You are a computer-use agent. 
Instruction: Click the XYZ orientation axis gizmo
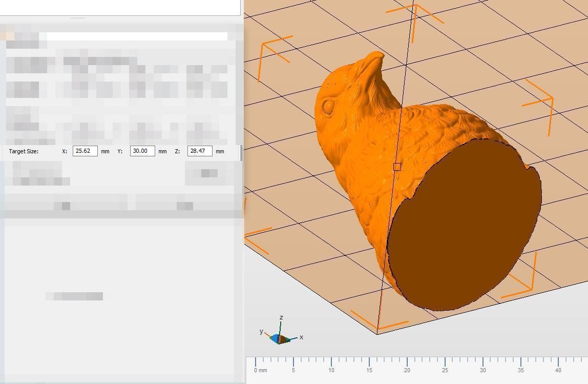tap(281, 331)
